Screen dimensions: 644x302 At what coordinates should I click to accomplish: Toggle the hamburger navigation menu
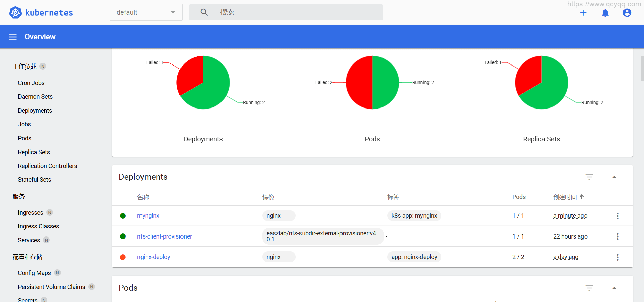pos(13,37)
